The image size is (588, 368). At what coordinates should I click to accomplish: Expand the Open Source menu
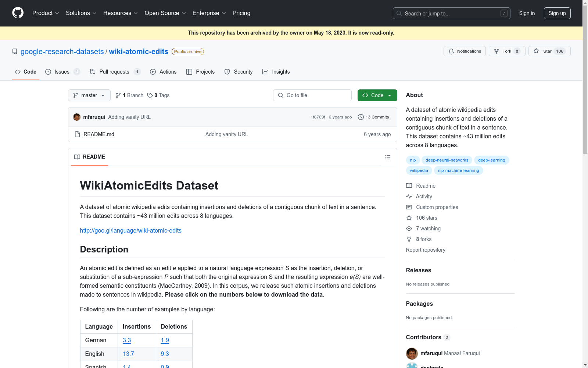[165, 13]
